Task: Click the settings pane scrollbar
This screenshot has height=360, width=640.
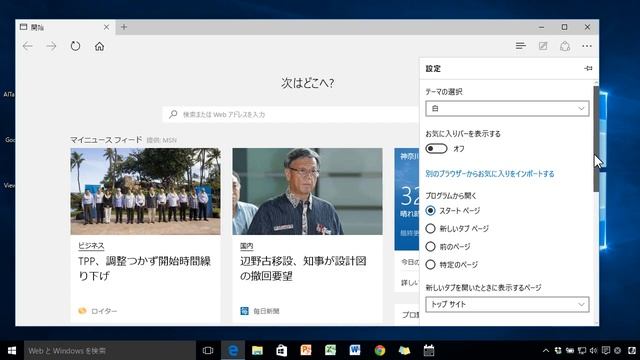Action: pyautogui.click(x=596, y=139)
